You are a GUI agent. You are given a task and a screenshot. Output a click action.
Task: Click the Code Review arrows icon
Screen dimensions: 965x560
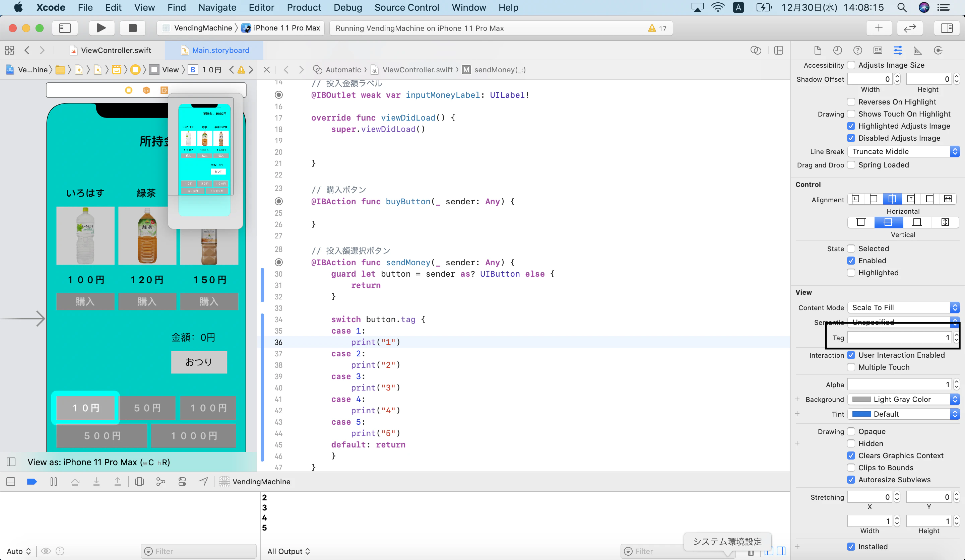[910, 28]
